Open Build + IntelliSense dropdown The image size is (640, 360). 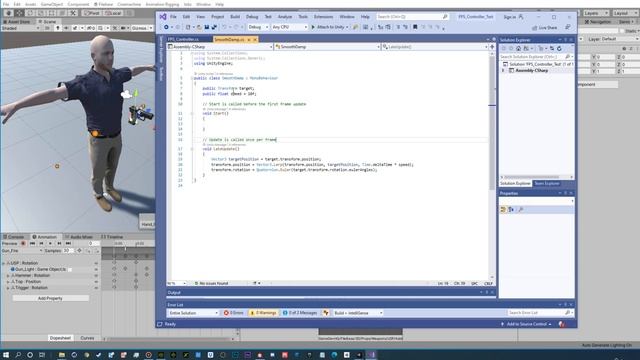tap(358, 313)
